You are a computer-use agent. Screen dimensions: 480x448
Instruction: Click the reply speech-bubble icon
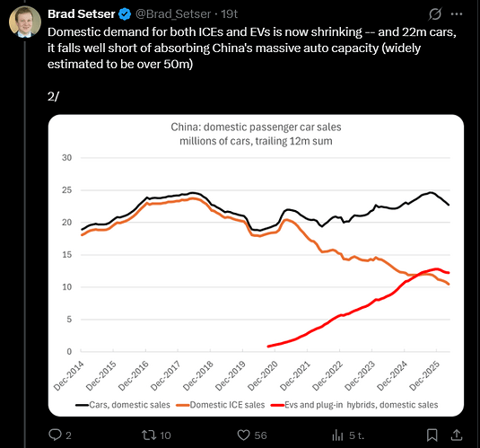pyautogui.click(x=55, y=435)
